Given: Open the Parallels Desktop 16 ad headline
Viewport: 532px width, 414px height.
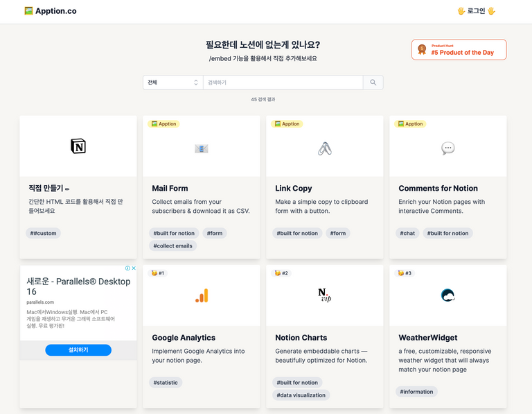Looking at the screenshot, I should (x=78, y=286).
